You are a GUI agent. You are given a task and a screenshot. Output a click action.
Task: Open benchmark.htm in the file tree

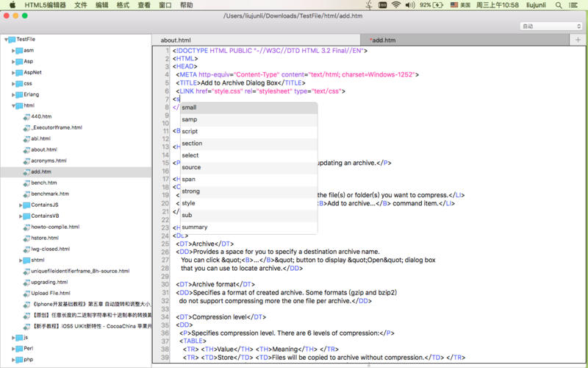coord(50,194)
